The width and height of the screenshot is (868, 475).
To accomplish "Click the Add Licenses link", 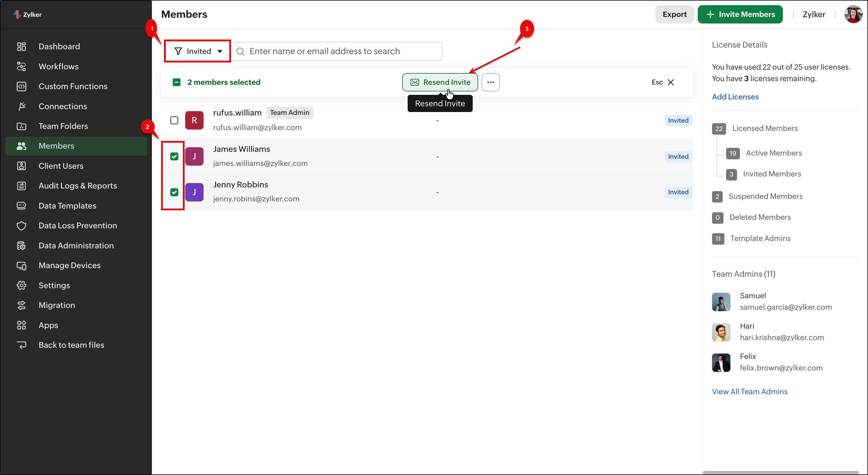I will click(x=735, y=97).
